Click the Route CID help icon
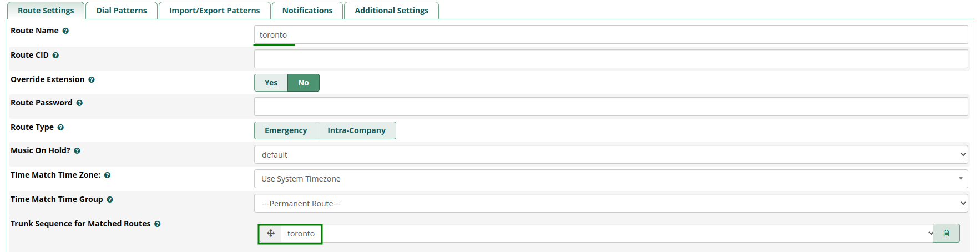This screenshot has width=980, height=252. click(x=55, y=56)
